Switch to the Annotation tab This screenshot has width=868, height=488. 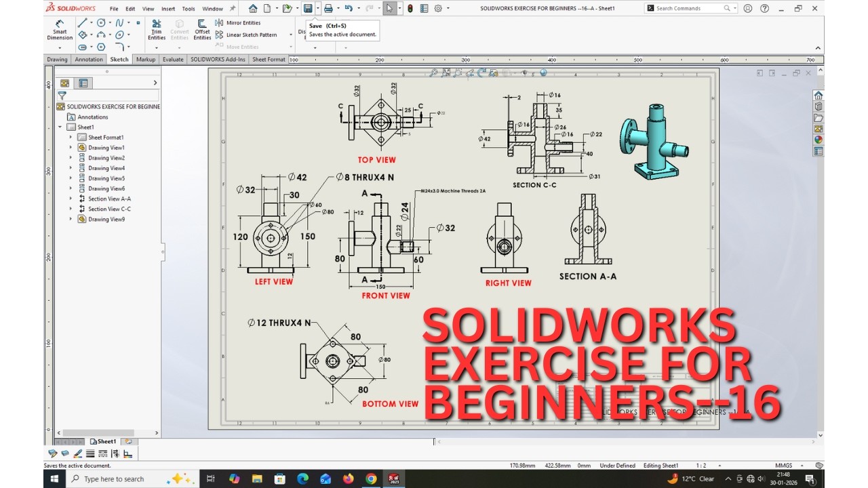(x=89, y=60)
